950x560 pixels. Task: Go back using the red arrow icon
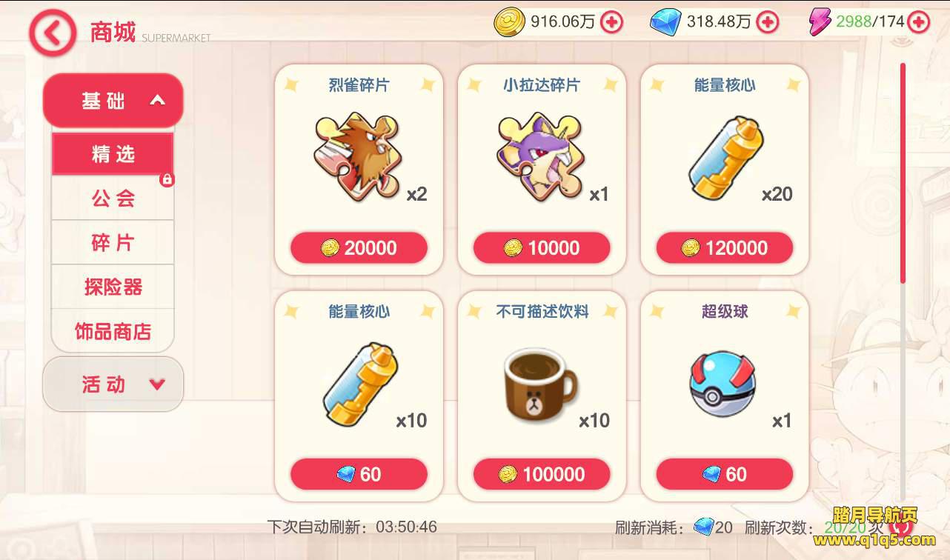52,33
